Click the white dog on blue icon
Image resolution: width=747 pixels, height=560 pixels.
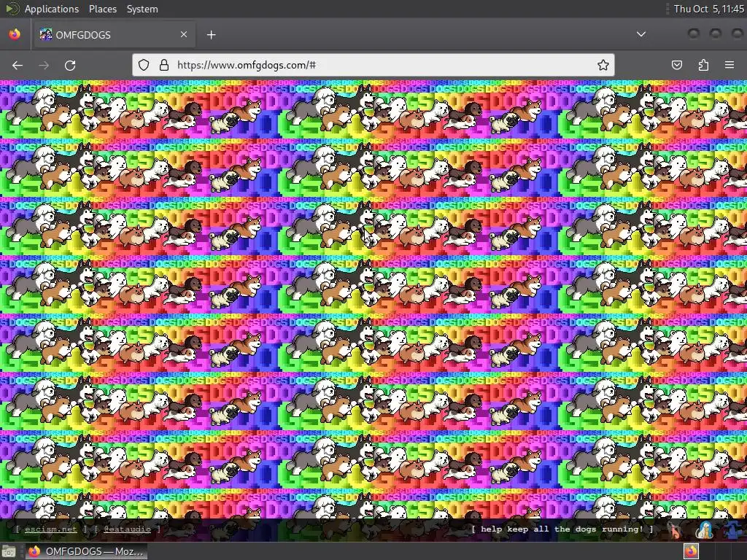(x=705, y=531)
